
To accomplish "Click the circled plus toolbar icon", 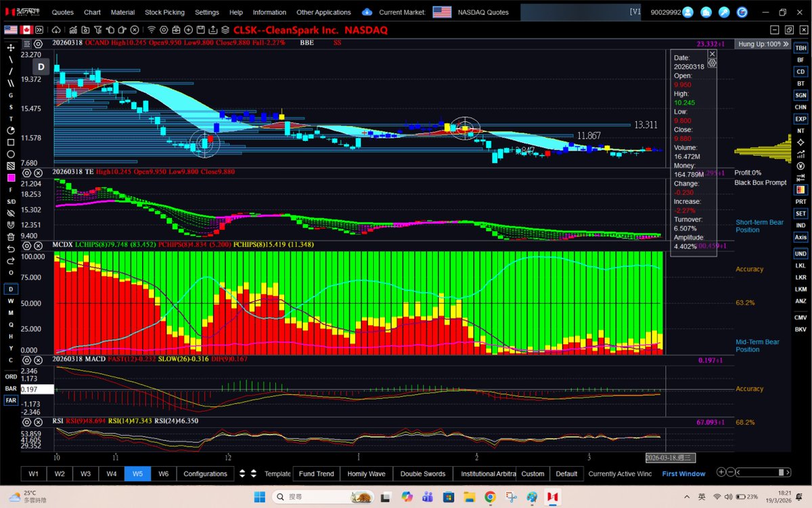I will click(x=189, y=30).
